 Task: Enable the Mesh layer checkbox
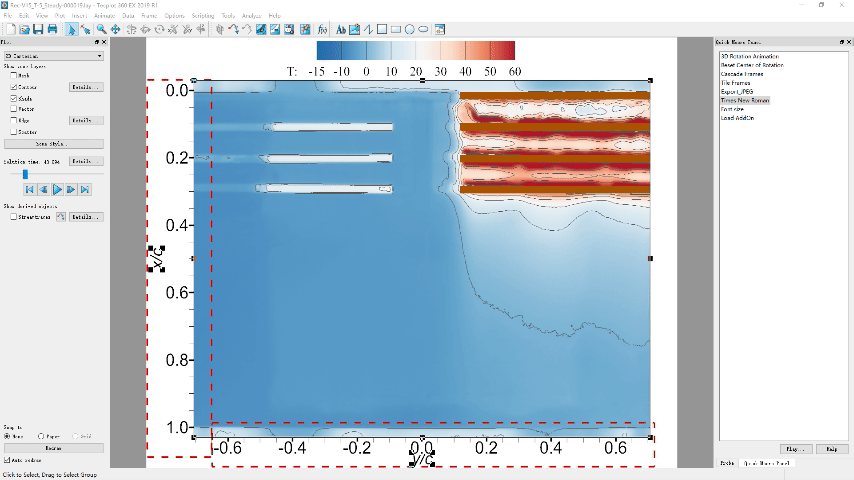click(14, 75)
